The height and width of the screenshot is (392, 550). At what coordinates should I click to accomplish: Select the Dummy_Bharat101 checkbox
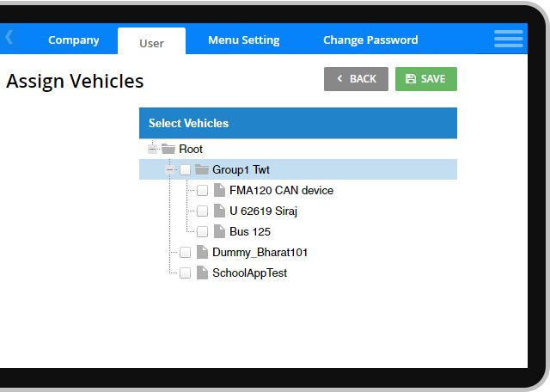(185, 253)
